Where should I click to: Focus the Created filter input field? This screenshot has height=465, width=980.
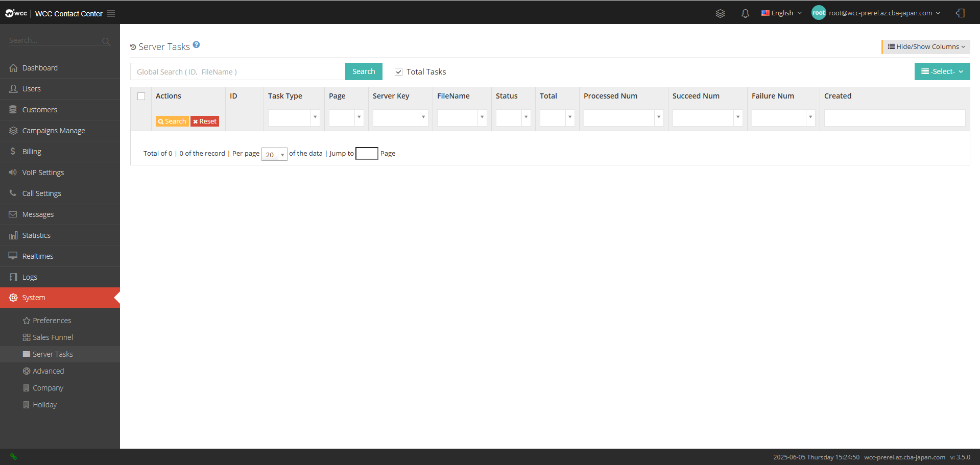point(895,117)
